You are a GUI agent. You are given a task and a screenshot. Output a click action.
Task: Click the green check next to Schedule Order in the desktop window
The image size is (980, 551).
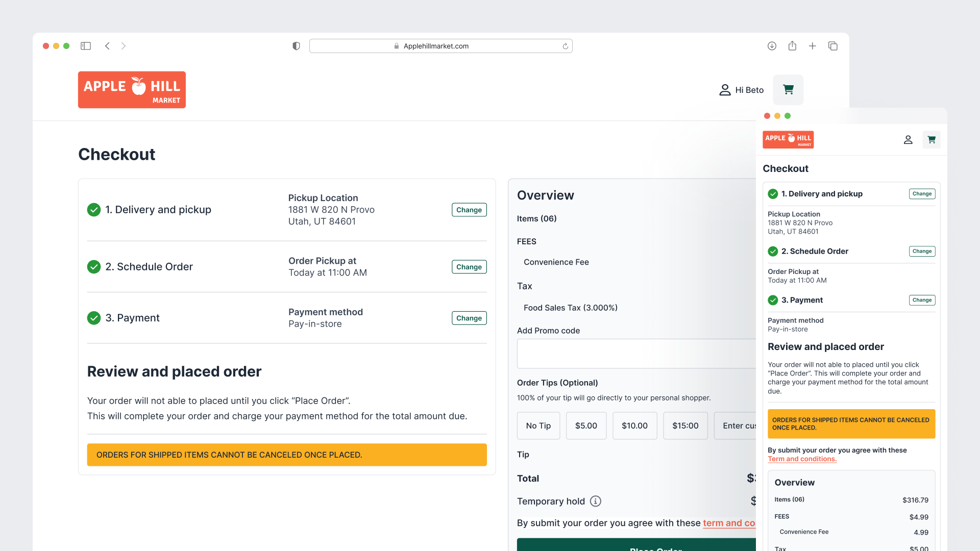coord(94,267)
